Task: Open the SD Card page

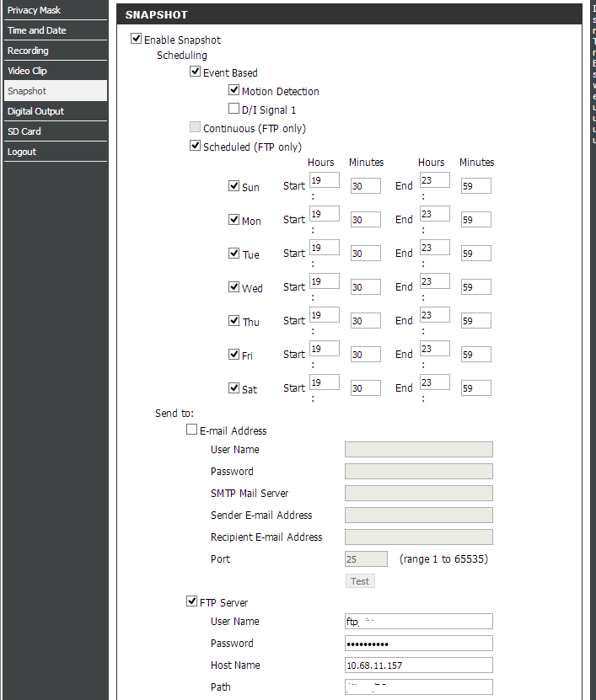Action: 24,131
